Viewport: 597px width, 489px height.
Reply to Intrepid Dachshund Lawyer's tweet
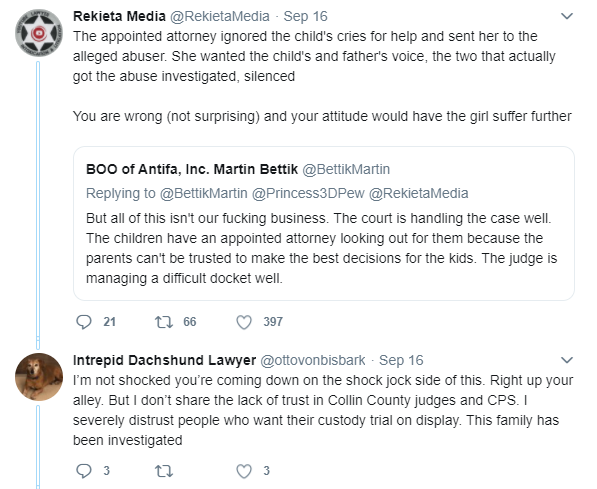pyautogui.click(x=84, y=471)
